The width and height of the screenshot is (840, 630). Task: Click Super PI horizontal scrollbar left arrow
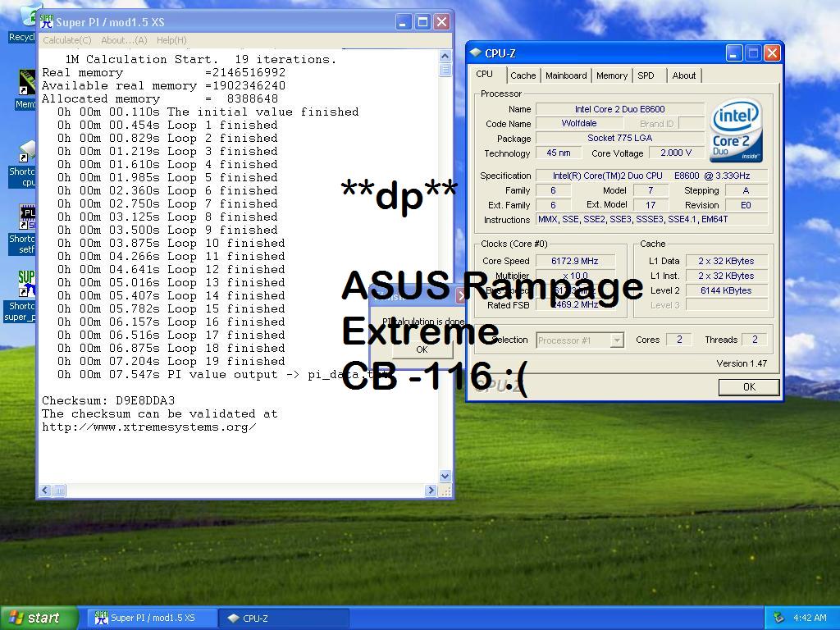tap(46, 491)
